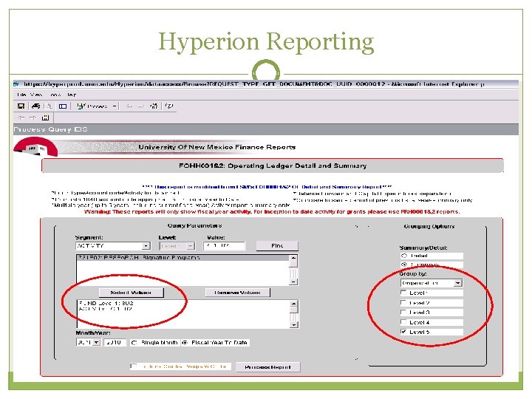Open the Group by dropdown
The width and height of the screenshot is (532, 399).
431,283
